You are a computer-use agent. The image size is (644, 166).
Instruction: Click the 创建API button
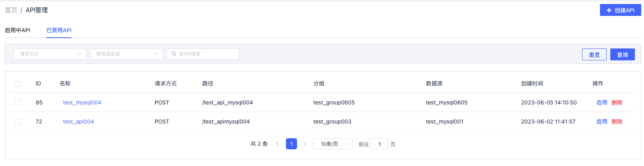(620, 10)
